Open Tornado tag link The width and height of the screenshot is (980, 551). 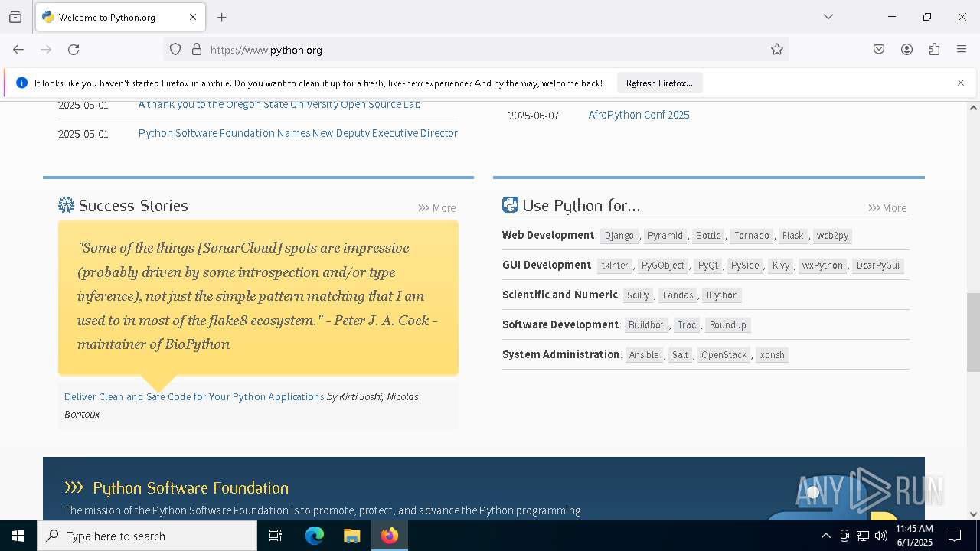coord(752,236)
